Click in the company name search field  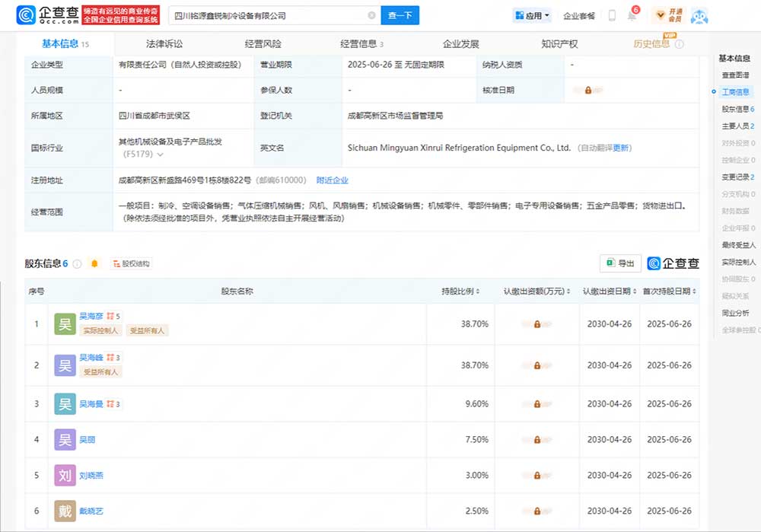click(x=266, y=15)
